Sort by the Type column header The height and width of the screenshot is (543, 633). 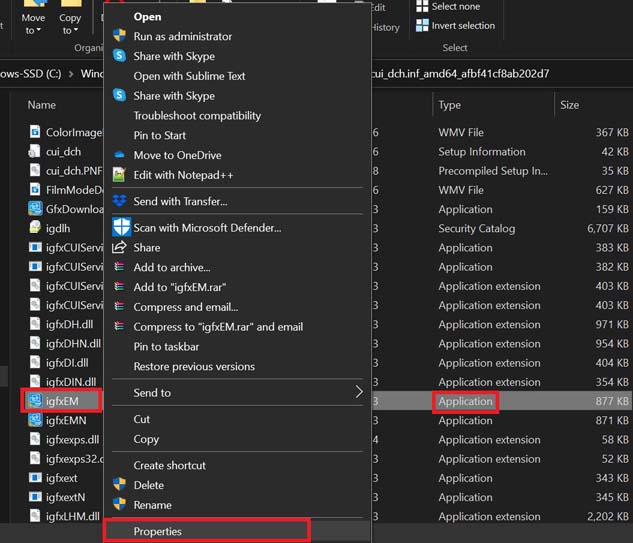click(449, 105)
